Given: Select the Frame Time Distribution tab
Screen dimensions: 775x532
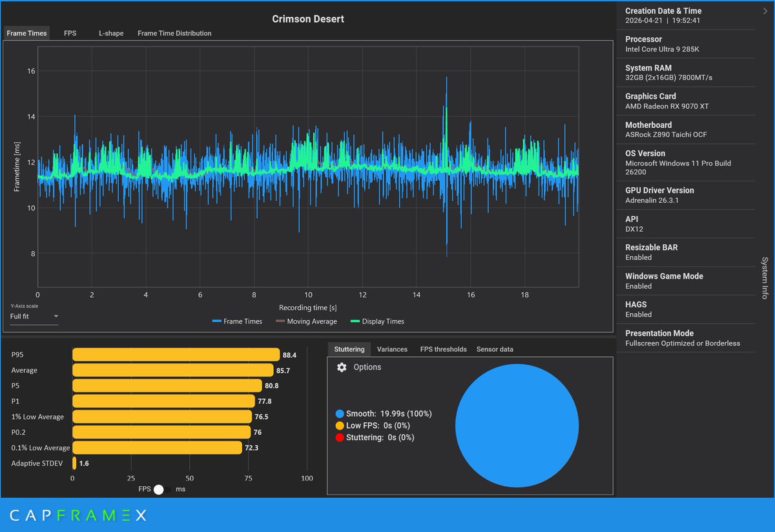Looking at the screenshot, I should point(174,33).
